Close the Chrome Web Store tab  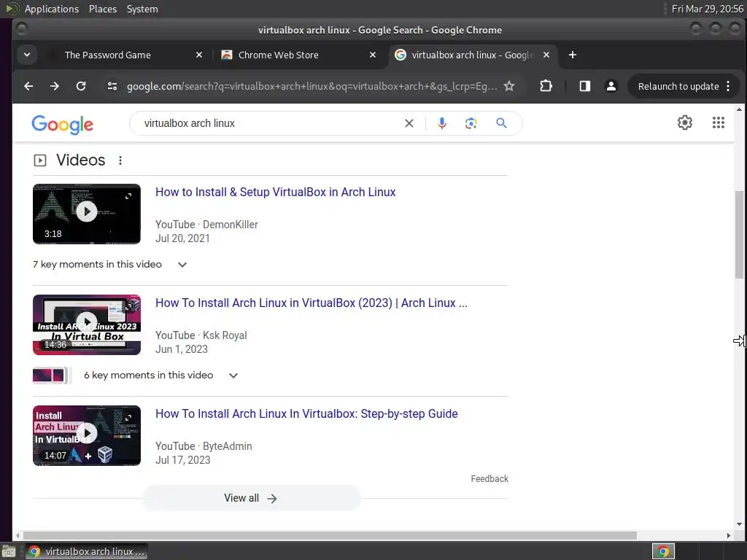373,55
